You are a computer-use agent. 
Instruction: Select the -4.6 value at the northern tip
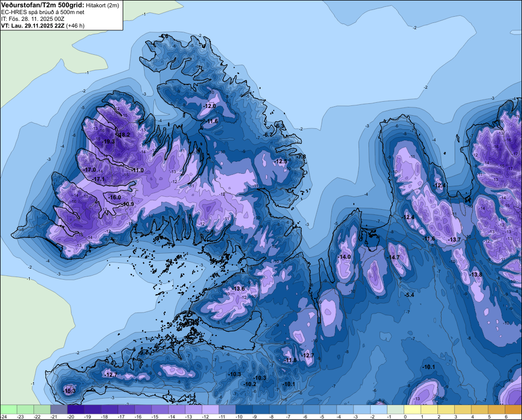tap(163, 36)
